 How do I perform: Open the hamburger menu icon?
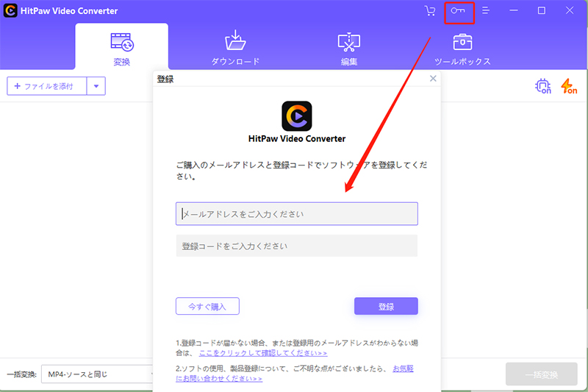(x=486, y=10)
